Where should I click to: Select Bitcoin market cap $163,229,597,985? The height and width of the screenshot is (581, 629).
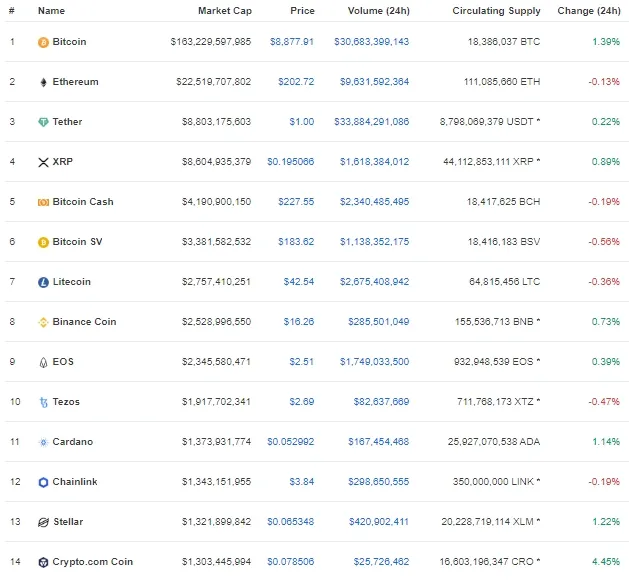(x=211, y=42)
